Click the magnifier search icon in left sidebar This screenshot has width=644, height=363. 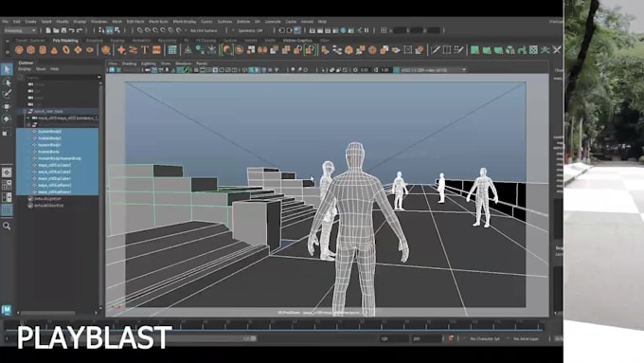pyautogui.click(x=7, y=226)
